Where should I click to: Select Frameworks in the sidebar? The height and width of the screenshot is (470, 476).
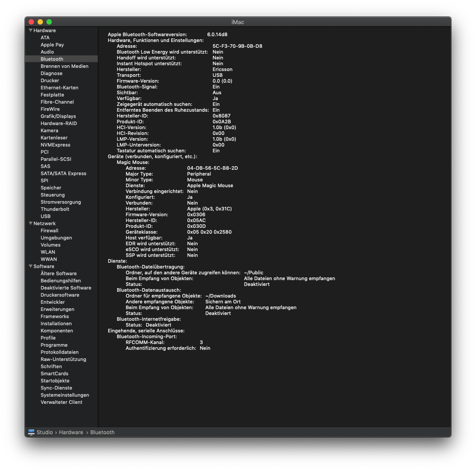click(x=55, y=316)
